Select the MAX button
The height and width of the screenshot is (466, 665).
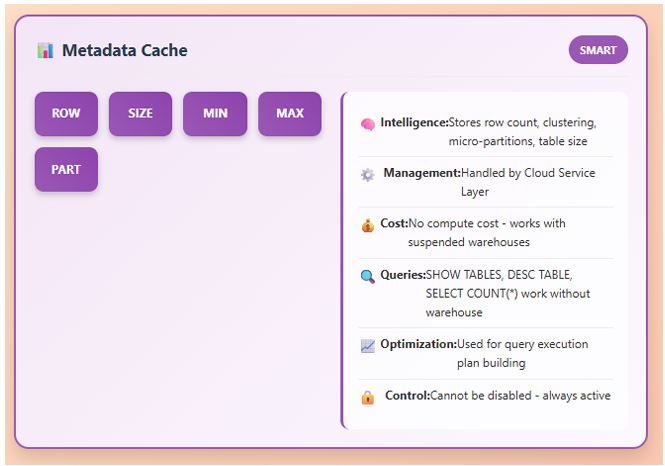(290, 114)
